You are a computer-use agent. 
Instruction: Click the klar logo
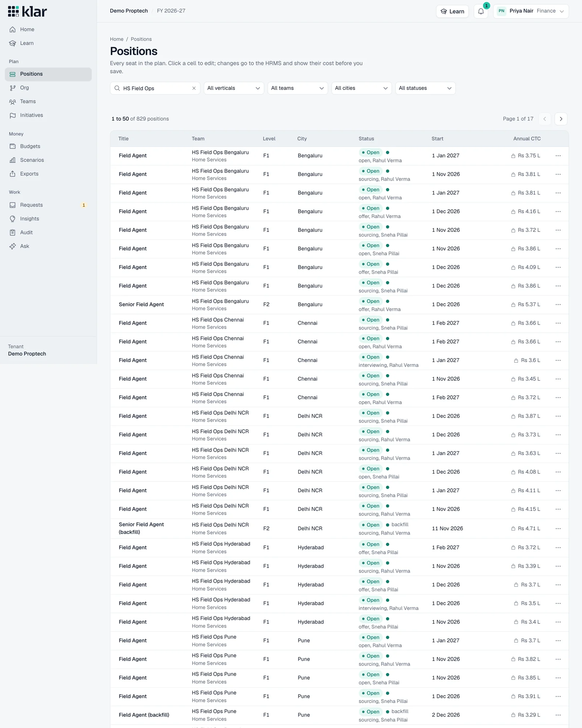pos(28,11)
